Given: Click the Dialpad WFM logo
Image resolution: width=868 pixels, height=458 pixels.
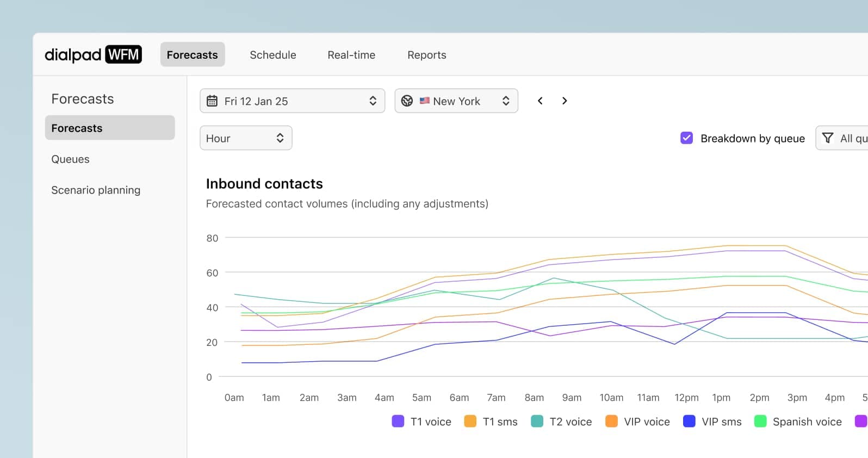Looking at the screenshot, I should point(93,54).
